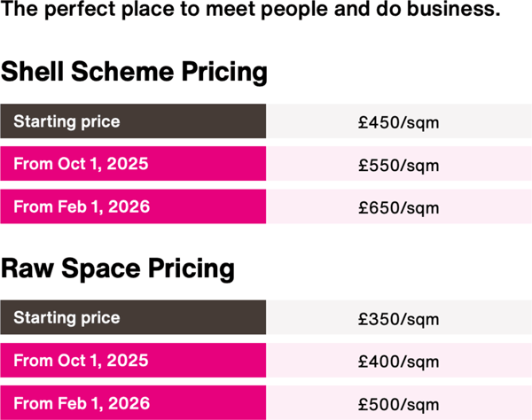Click the £650/sqm price cell

[x=399, y=208]
